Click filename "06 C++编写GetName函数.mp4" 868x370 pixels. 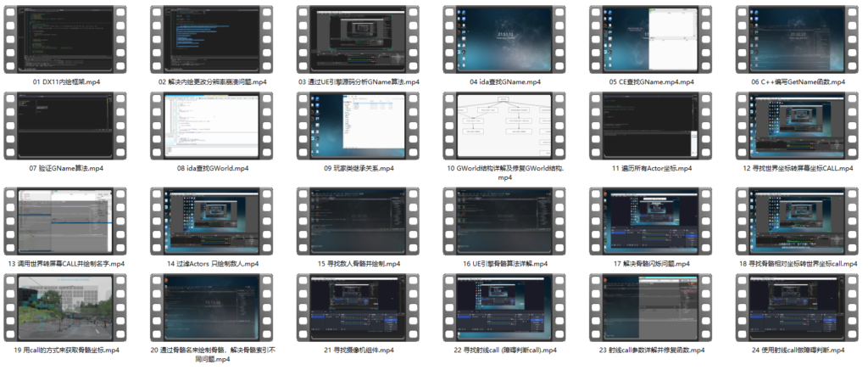(x=798, y=82)
